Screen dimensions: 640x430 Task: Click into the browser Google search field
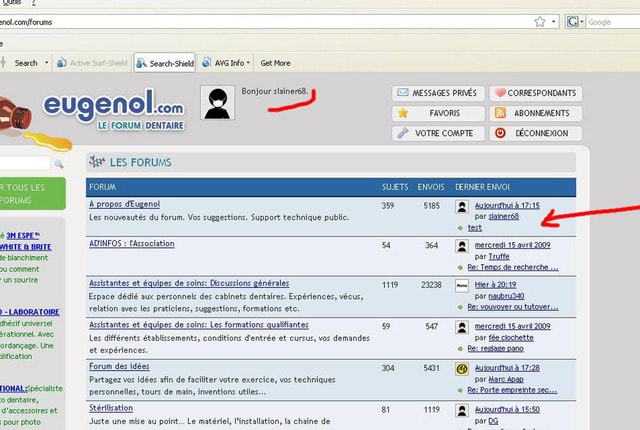[x=612, y=21]
